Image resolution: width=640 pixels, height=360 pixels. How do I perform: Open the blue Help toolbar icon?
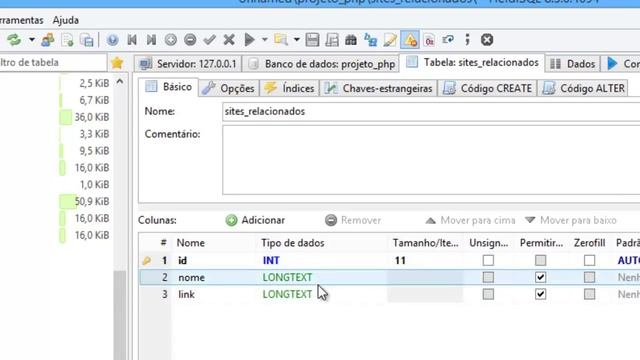pos(112,40)
